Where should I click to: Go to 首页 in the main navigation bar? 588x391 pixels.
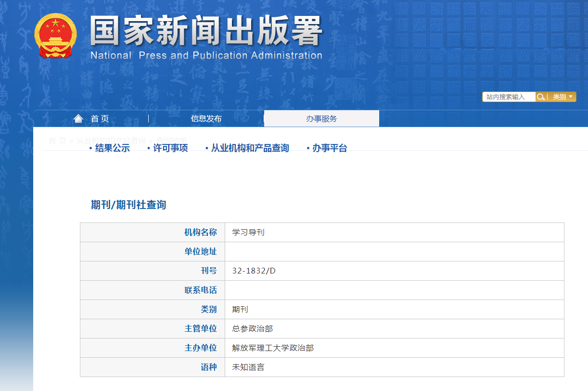(100, 118)
